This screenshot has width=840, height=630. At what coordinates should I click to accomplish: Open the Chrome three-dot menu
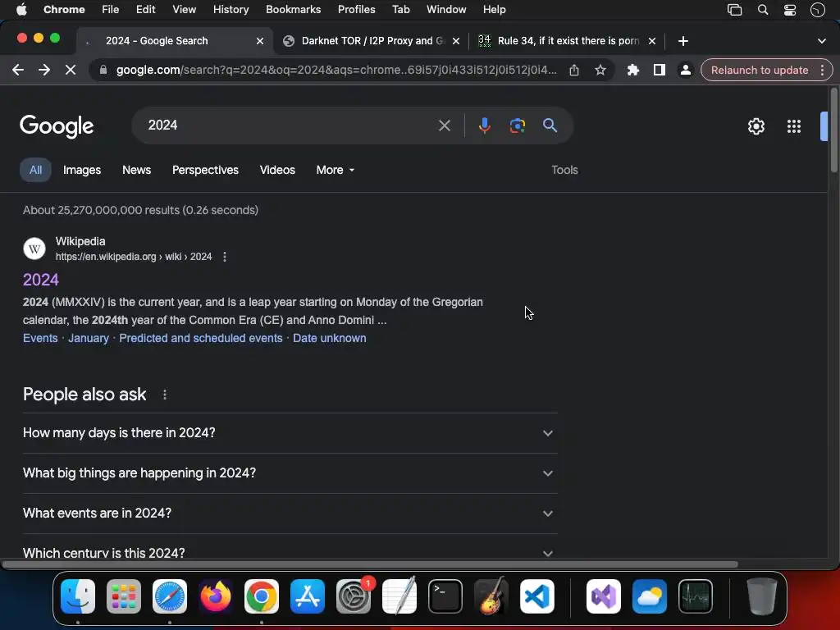coord(822,71)
